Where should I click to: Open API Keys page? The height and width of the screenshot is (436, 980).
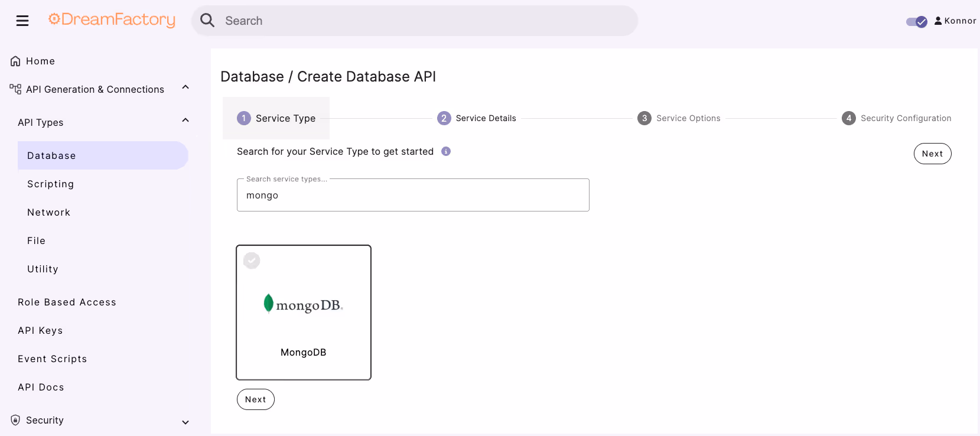click(x=40, y=330)
